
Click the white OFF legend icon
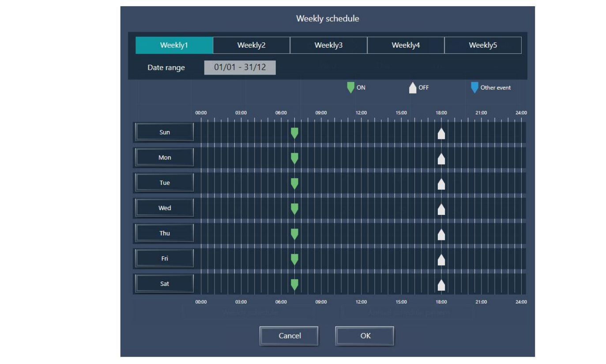tap(413, 88)
